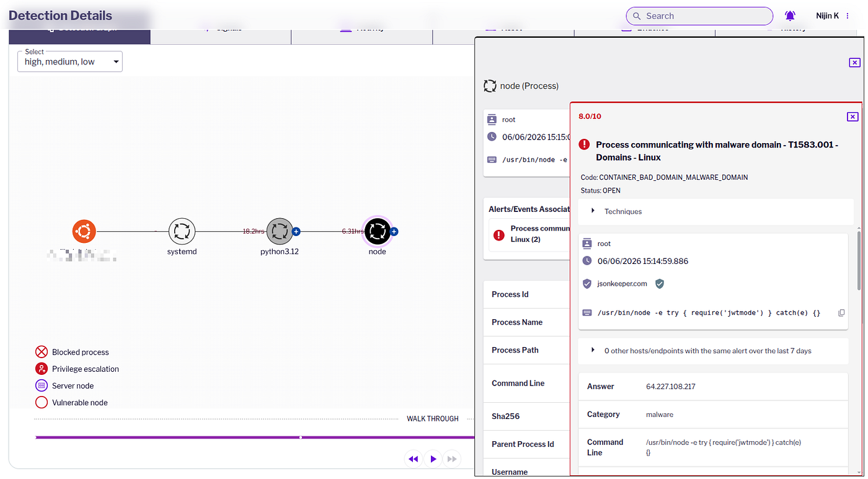868x479 pixels.
Task: Expand children of python3.12 via plus badge
Action: [296, 232]
